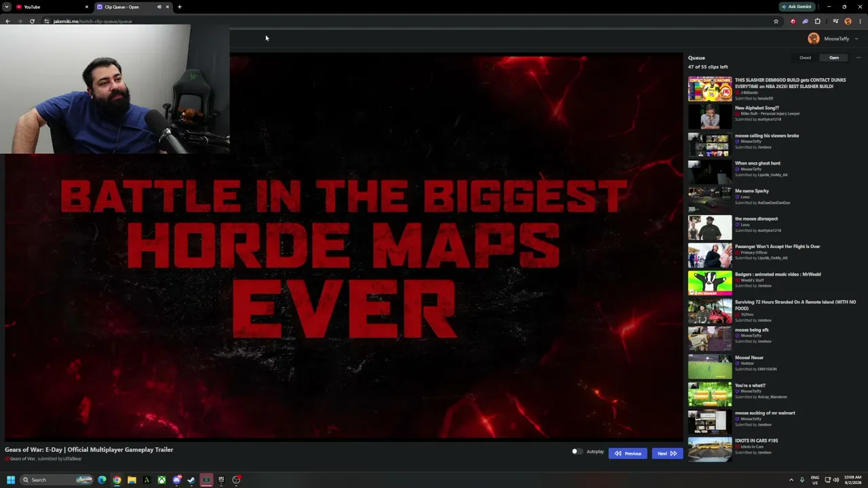Open Steam from the taskbar
Image resolution: width=868 pixels, height=488 pixels.
[191, 480]
